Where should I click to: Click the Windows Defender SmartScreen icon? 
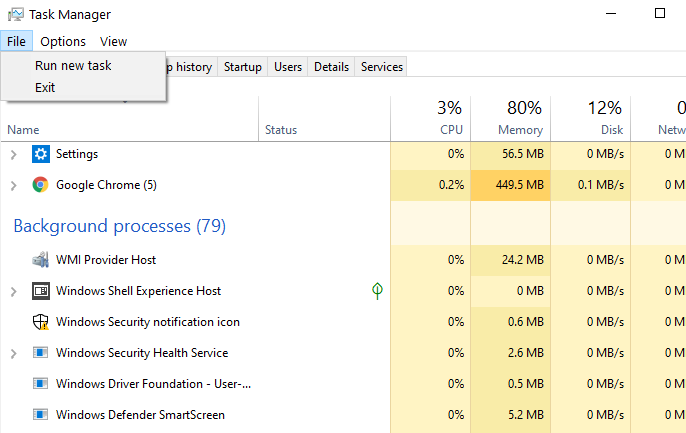pyautogui.click(x=40, y=415)
